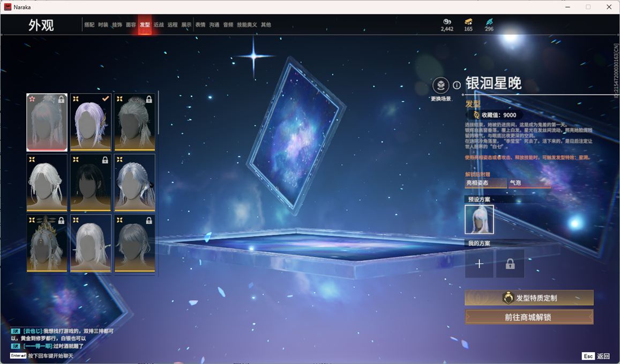Click the 按下回车键开始聊天 chat prompt
The height and width of the screenshot is (364, 620).
pos(50,356)
